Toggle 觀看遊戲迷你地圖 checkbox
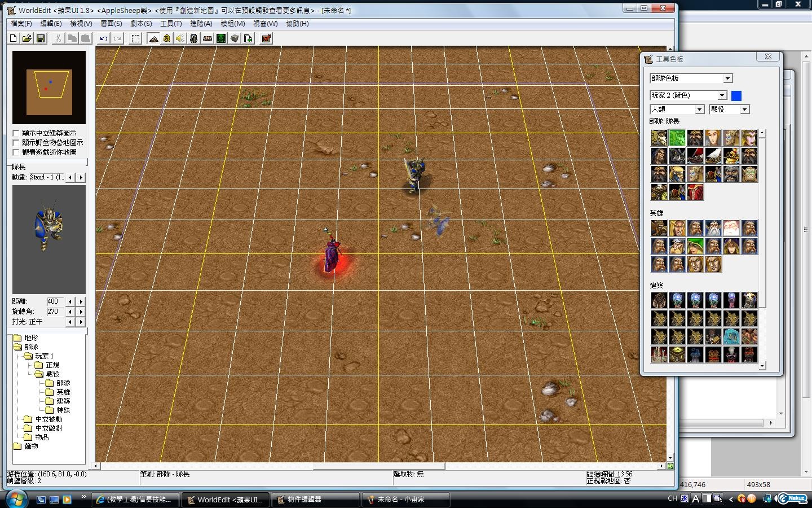This screenshot has width=812, height=508. point(16,152)
